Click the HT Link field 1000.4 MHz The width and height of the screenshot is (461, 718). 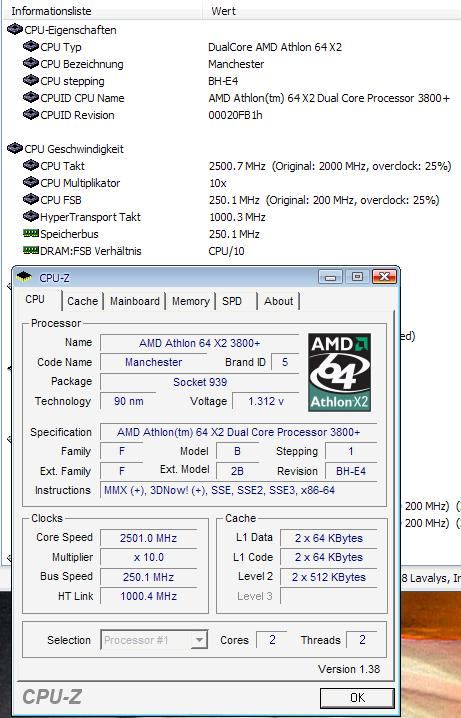pyautogui.click(x=148, y=596)
